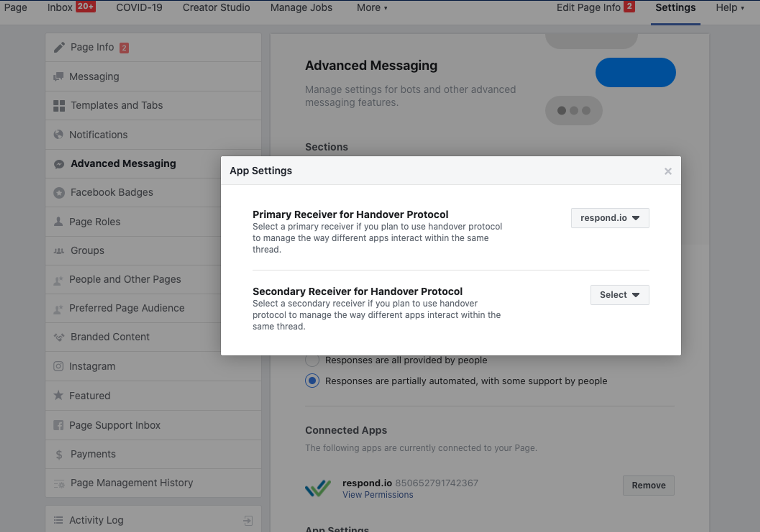Open the View Permissions link
The image size is (760, 532).
tap(377, 495)
